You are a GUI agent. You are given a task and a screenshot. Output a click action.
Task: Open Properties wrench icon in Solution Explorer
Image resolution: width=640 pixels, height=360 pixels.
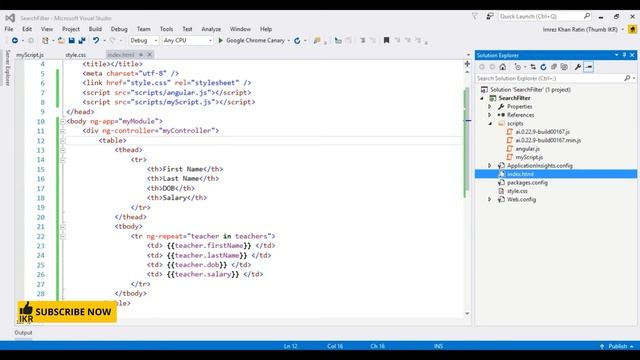(x=578, y=67)
